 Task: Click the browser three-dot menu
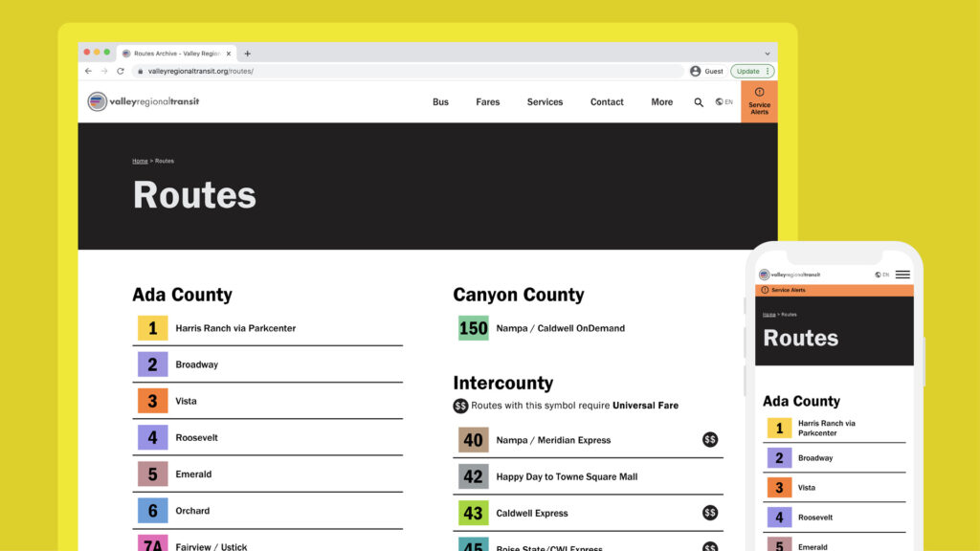tap(768, 71)
